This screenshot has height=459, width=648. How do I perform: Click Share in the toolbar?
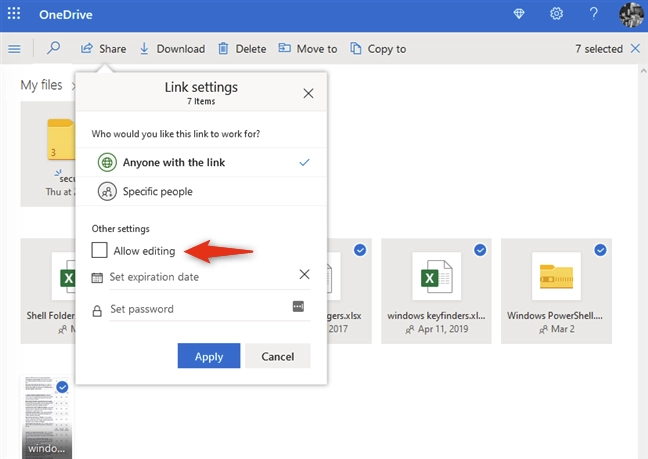point(103,49)
